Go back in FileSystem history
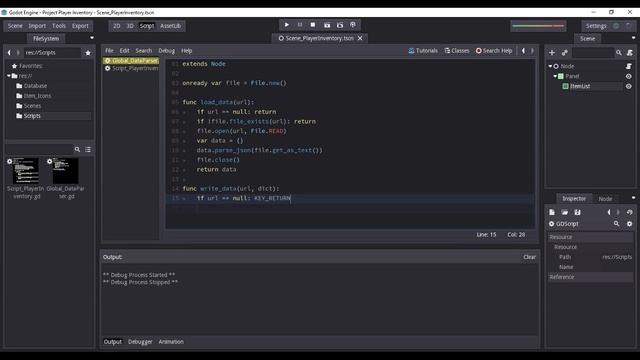This screenshot has height=360, width=640. (x=9, y=53)
